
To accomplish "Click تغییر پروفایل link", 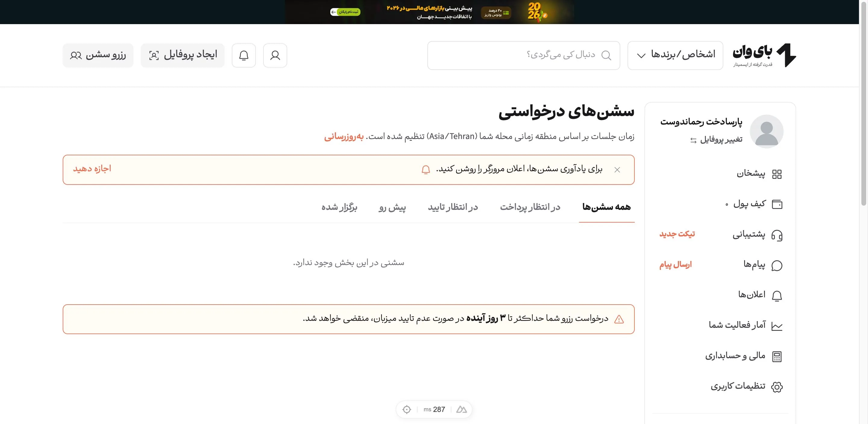I will [x=716, y=140].
